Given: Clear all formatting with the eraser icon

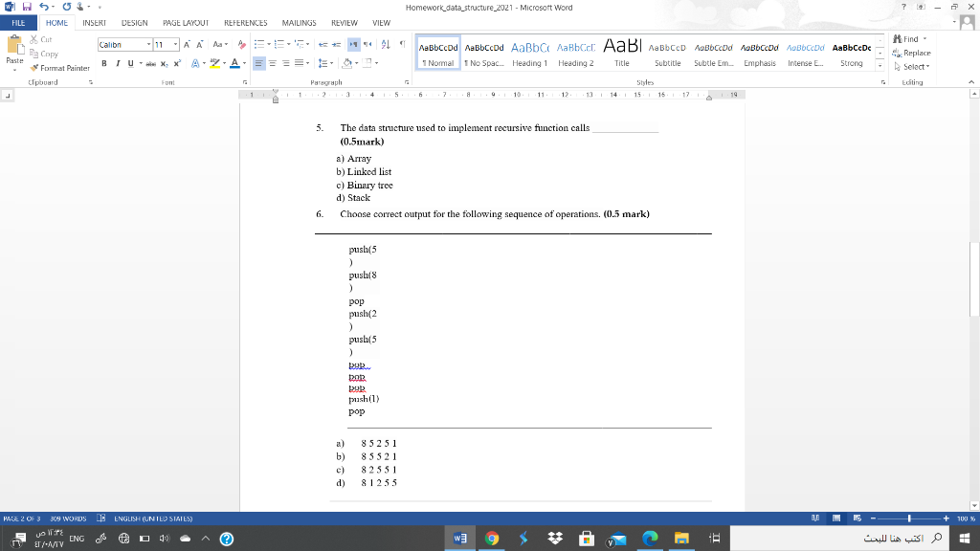Looking at the screenshot, I should click(x=241, y=44).
